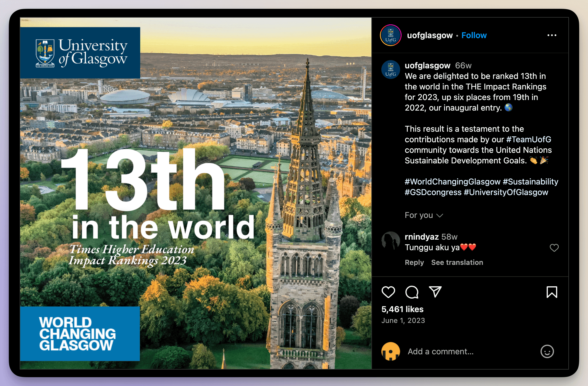
Task: Click the uofglasgow story ring avatar in header
Action: (x=391, y=35)
